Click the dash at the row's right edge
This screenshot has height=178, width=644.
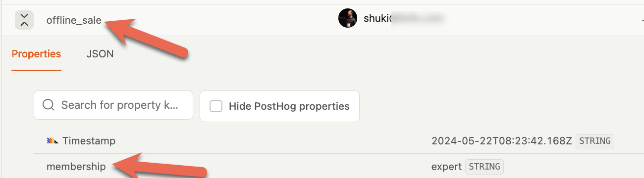[642, 20]
